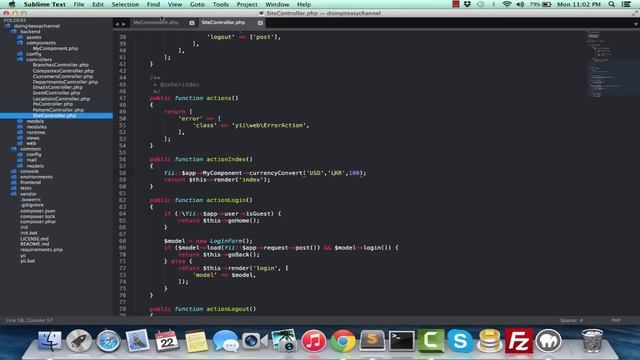Launch FileZilla from the dock
The image size is (640, 360).
pyautogui.click(x=519, y=340)
